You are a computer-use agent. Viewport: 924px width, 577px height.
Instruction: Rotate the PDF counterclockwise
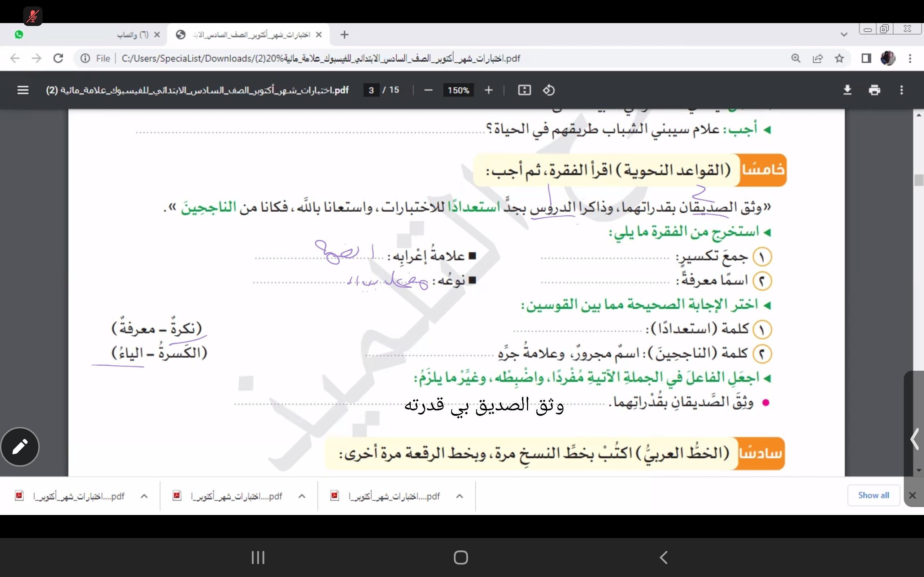click(549, 90)
